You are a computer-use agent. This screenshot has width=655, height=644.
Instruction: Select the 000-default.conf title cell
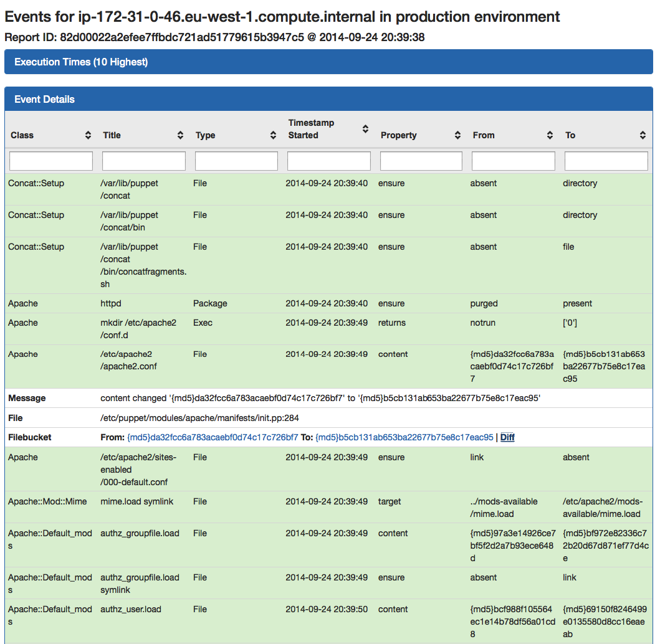138,470
